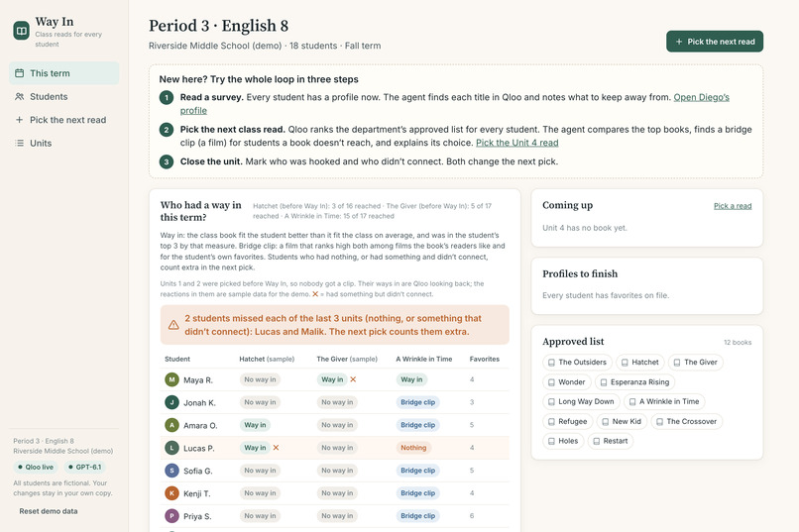Click Maya R.'s Wrinkle in Time Way in badge
Screen dimensions: 799x532
[x=411, y=379]
